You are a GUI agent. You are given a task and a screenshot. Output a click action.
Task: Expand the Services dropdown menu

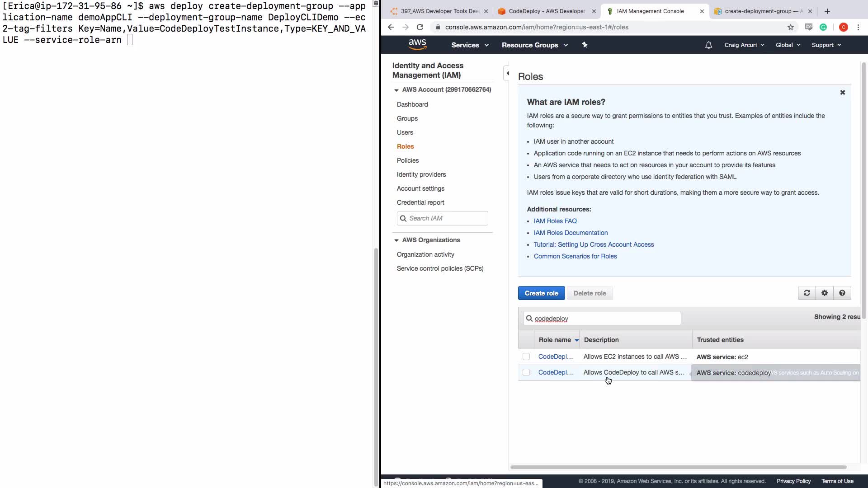click(x=470, y=45)
